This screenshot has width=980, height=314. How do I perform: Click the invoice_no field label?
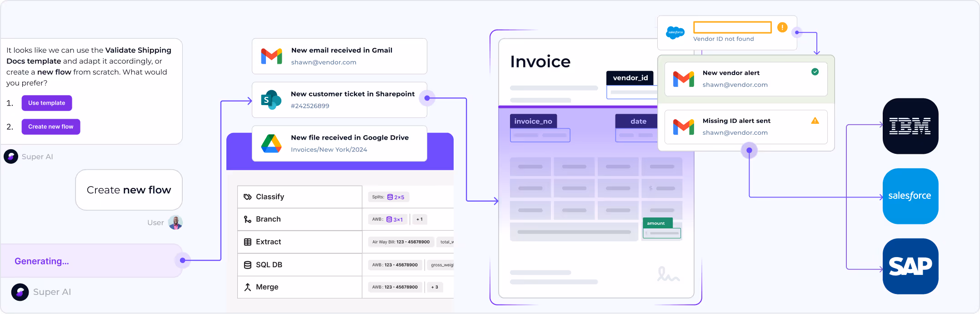pos(533,121)
